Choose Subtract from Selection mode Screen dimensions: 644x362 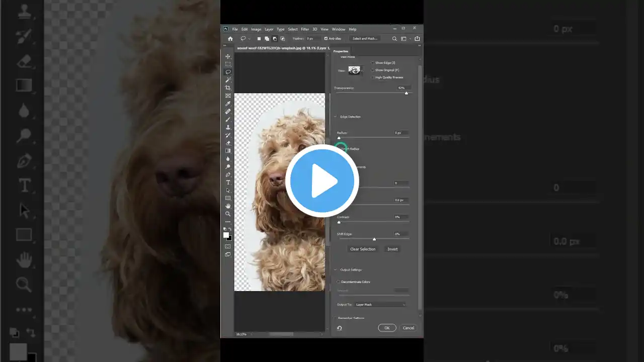click(x=275, y=39)
